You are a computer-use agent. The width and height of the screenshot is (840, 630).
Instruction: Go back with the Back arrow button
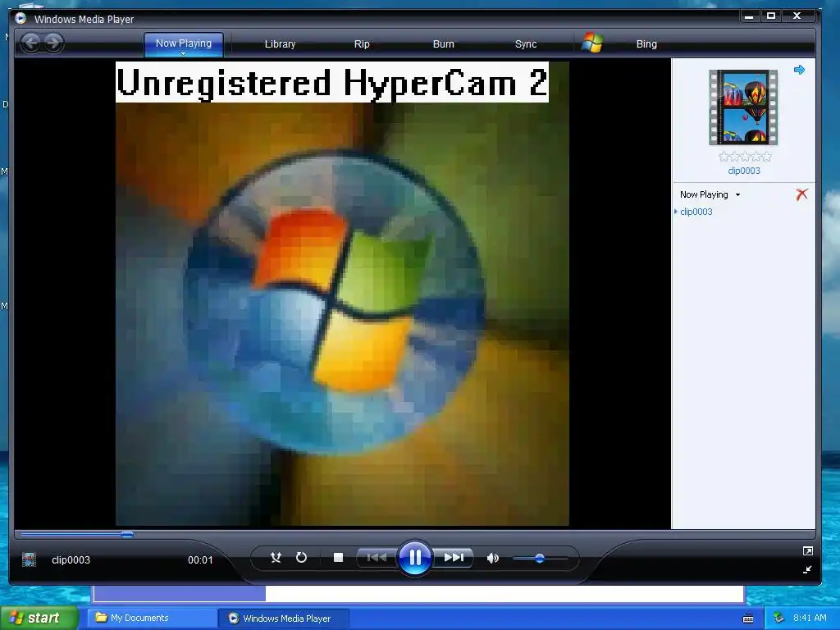pyautogui.click(x=31, y=43)
